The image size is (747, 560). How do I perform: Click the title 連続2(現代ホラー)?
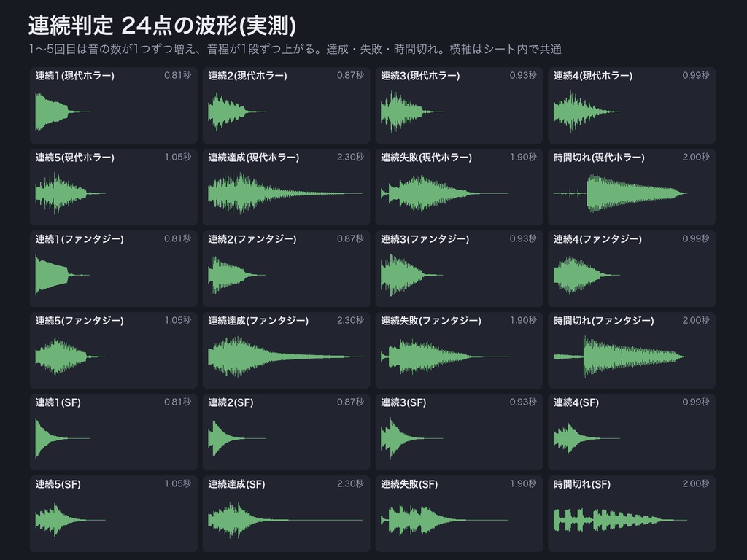247,75
